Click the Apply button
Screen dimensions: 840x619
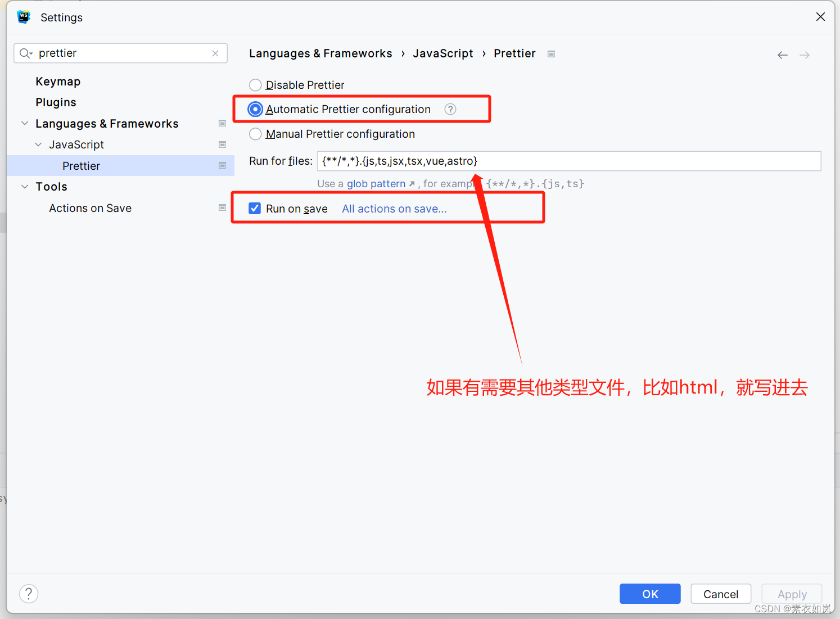792,594
